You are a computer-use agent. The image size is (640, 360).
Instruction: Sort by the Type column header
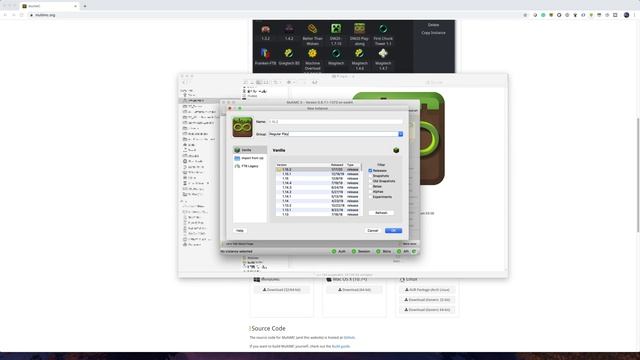tap(353, 165)
